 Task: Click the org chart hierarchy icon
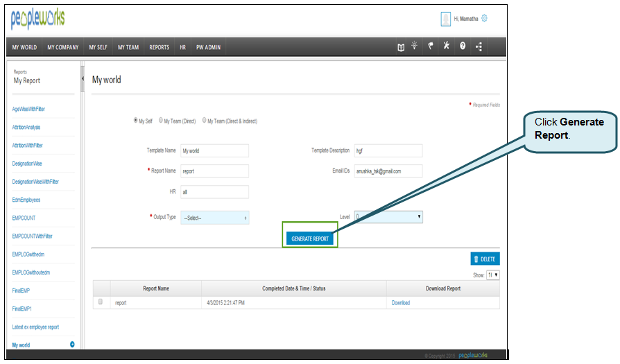click(479, 47)
